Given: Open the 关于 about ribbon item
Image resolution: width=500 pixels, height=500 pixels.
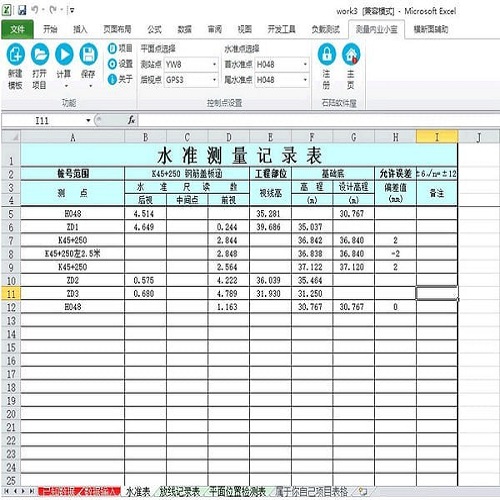Looking at the screenshot, I should coord(120,79).
